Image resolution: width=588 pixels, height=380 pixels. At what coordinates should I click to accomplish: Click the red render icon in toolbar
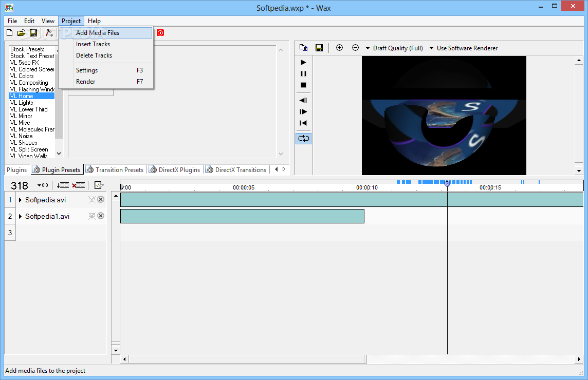click(x=160, y=33)
